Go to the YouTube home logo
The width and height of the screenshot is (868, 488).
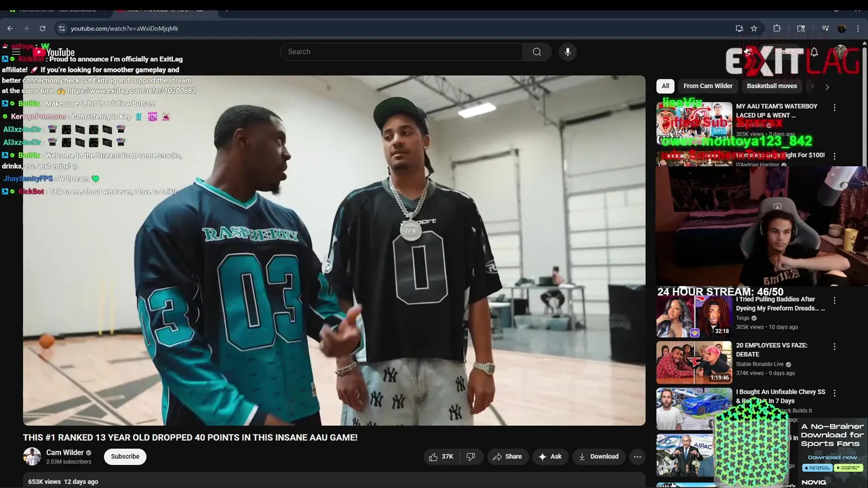click(x=55, y=52)
